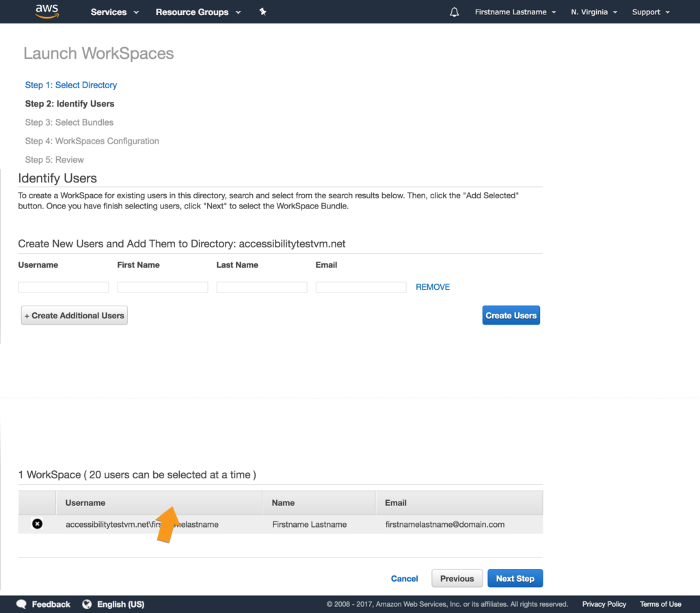Focus the Email input field
The height and width of the screenshot is (613, 700).
[361, 287]
